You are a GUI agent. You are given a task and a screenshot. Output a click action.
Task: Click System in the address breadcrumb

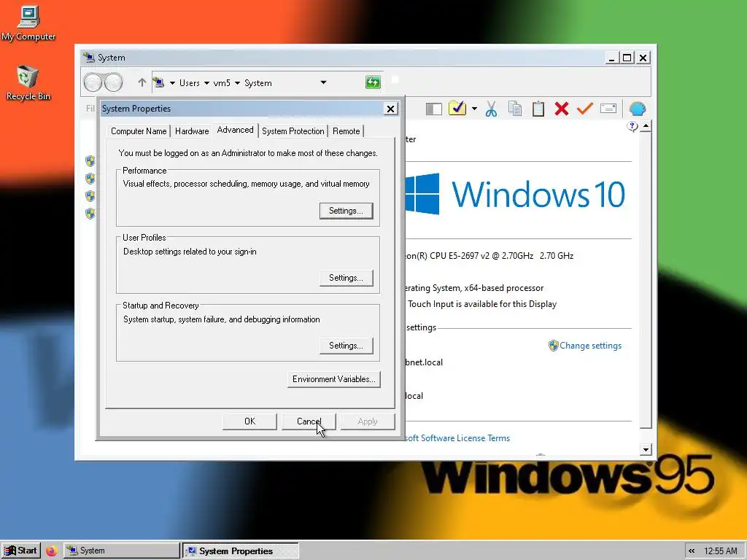click(x=258, y=83)
